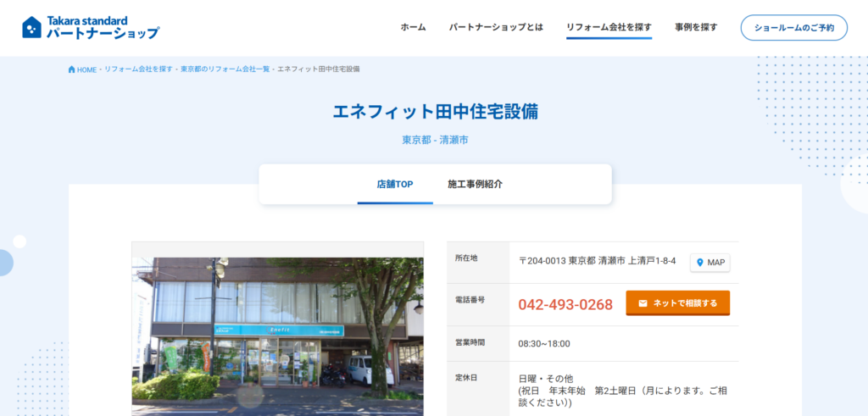Click the Takara standard house logo

click(x=32, y=27)
